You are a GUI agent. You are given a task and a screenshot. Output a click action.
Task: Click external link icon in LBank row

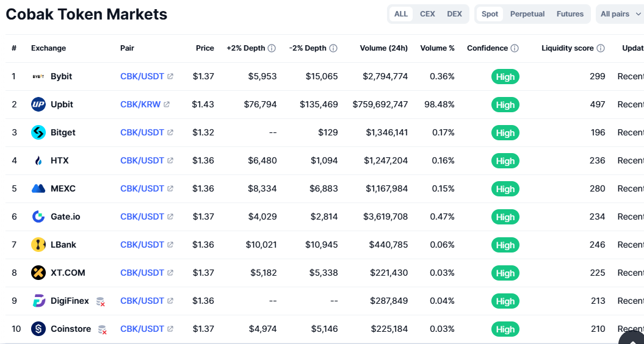[x=170, y=245]
